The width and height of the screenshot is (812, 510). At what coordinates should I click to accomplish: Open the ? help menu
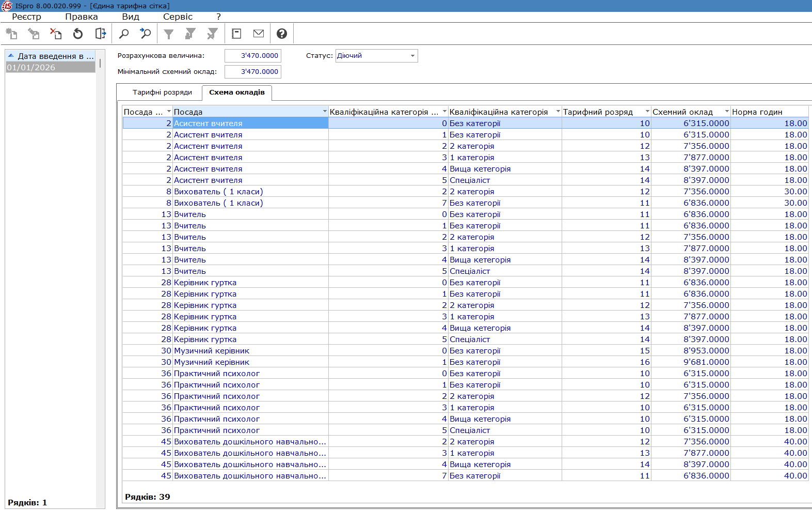tap(219, 17)
